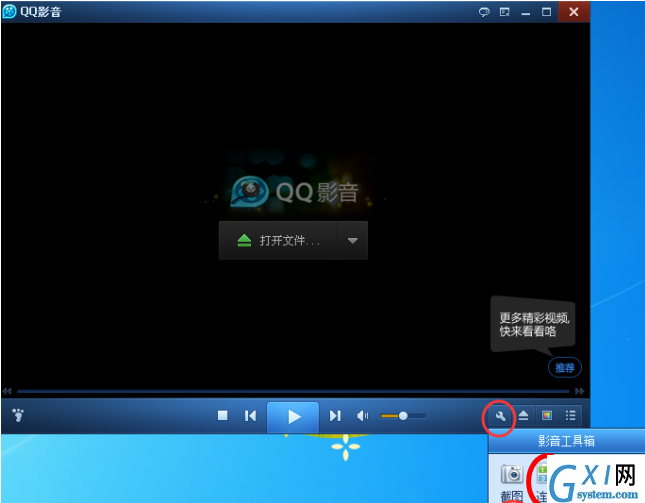Maximize the QQ影音 window

546,12
